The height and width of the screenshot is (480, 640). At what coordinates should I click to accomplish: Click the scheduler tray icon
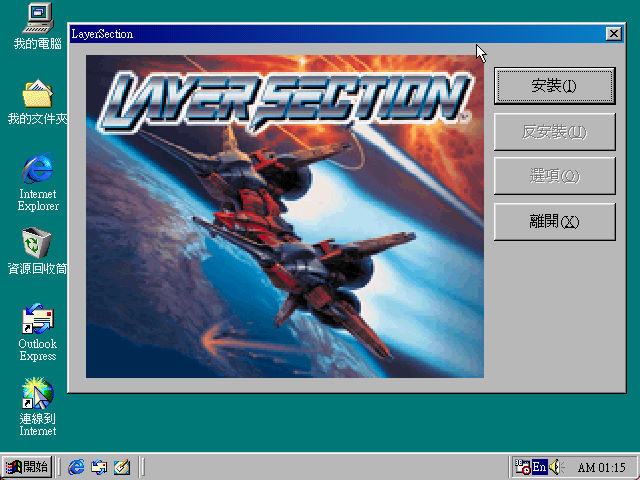click(x=522, y=467)
